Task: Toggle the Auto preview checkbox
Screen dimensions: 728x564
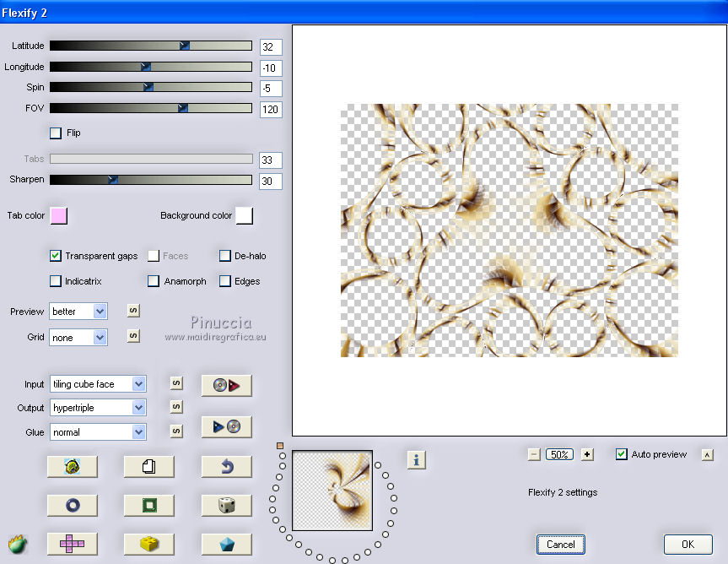Action: coord(621,454)
